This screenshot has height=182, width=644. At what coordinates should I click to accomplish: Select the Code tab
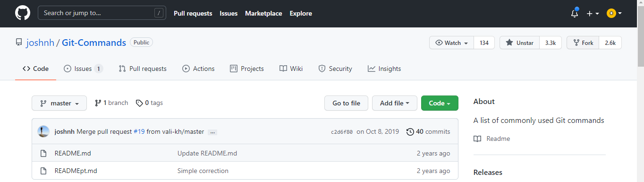coord(35,69)
